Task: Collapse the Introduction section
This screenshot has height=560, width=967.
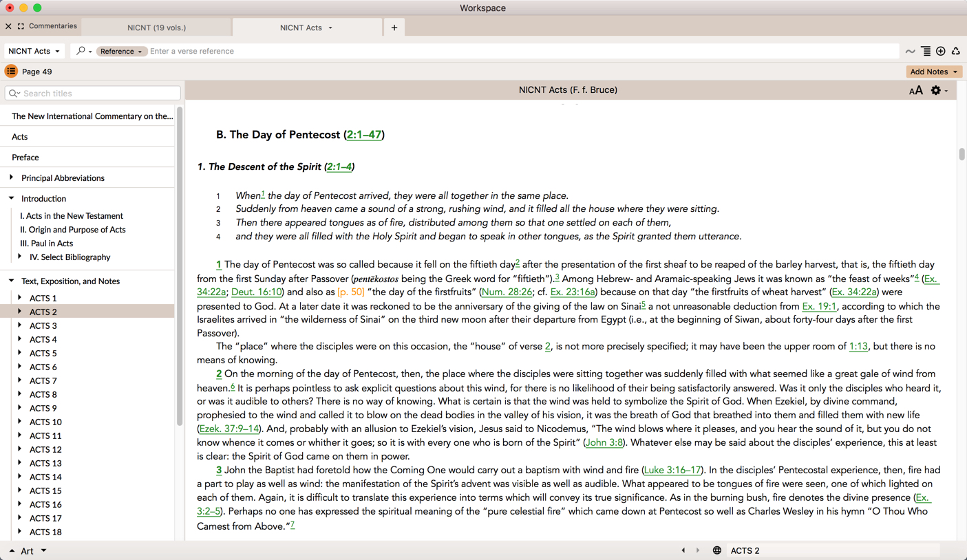Action: click(12, 198)
